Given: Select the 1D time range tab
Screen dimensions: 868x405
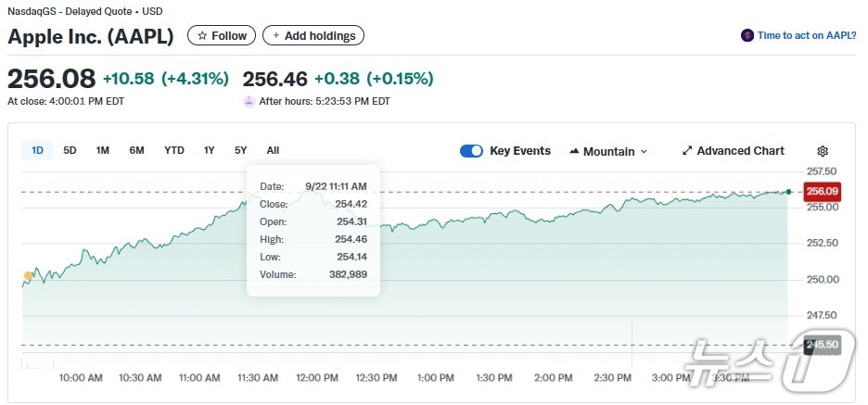Looking at the screenshot, I should pyautogui.click(x=38, y=150).
